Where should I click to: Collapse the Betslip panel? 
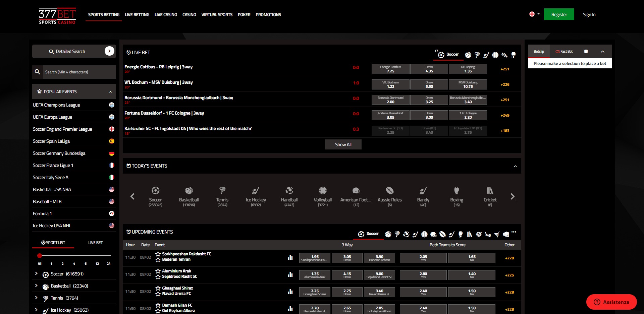point(602,52)
